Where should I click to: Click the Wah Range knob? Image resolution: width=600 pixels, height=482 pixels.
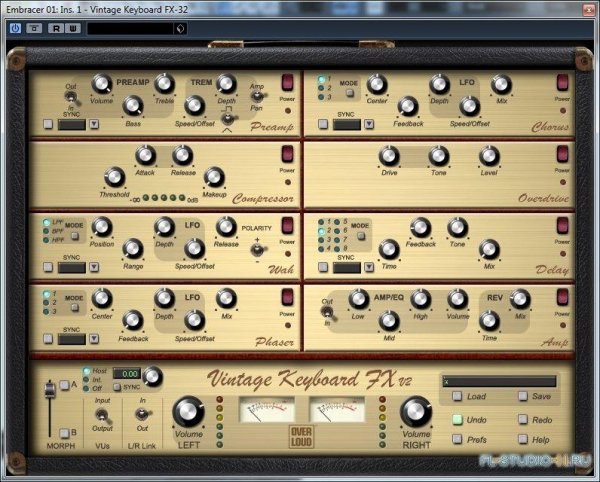pyautogui.click(x=133, y=249)
